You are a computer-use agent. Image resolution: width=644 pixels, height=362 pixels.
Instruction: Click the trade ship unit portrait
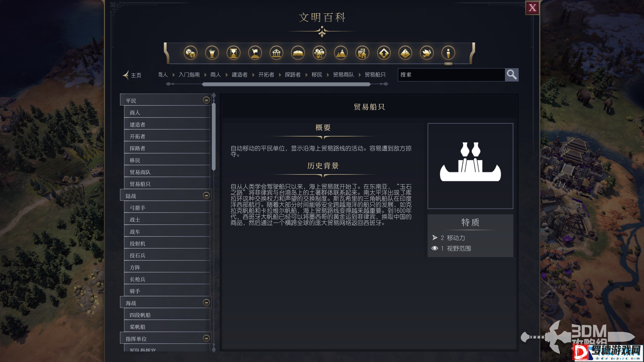[470, 166]
